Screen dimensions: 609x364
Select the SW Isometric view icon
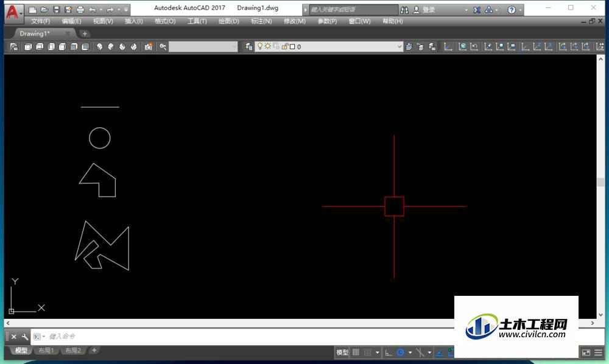coord(99,47)
